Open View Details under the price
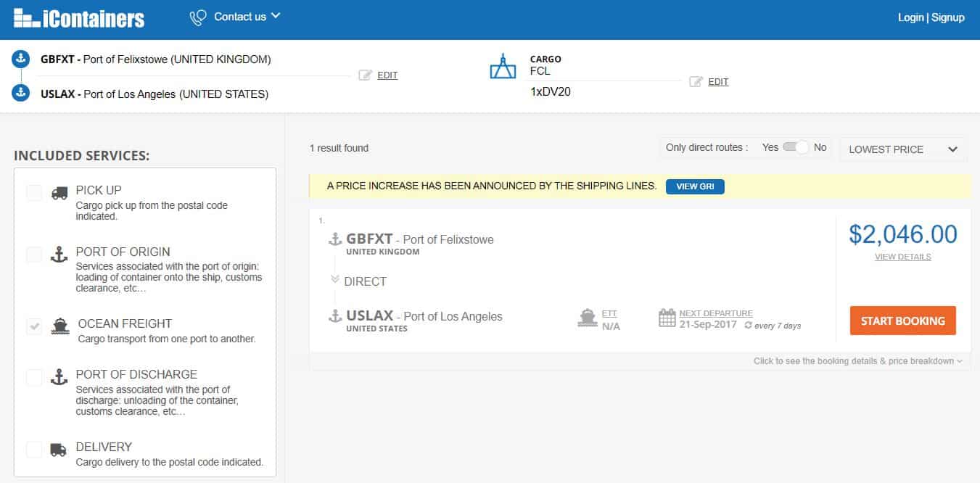The width and height of the screenshot is (980, 483). pyautogui.click(x=902, y=257)
